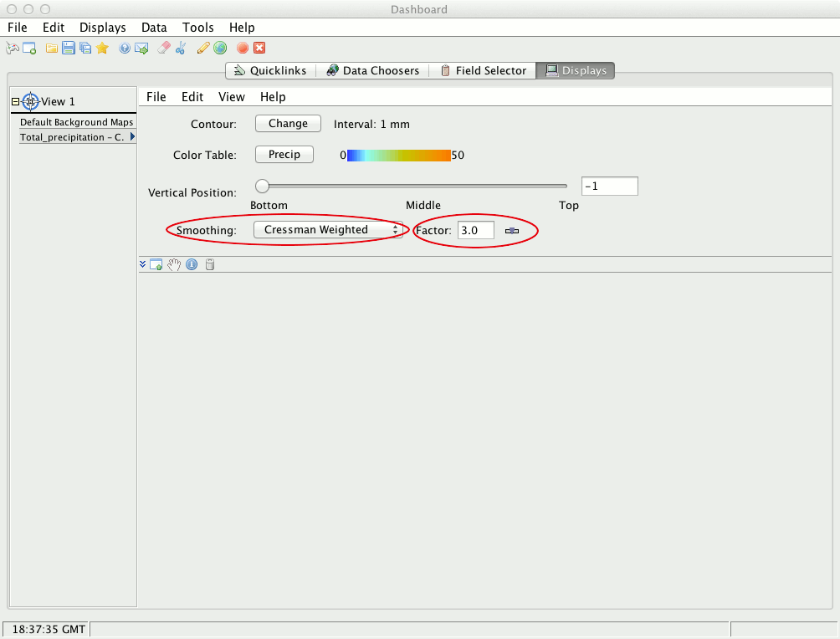Click the blue question mark help icon
Viewport: 840px width, 639px height.
(125, 49)
